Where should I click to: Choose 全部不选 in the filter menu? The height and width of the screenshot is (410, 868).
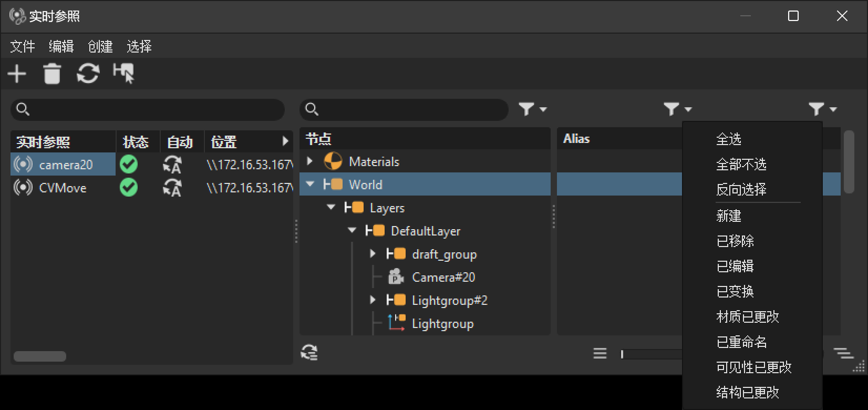click(x=741, y=165)
